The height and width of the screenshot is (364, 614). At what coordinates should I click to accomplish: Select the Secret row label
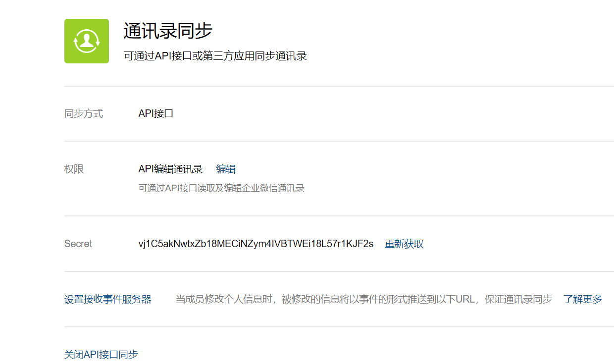[x=78, y=244]
